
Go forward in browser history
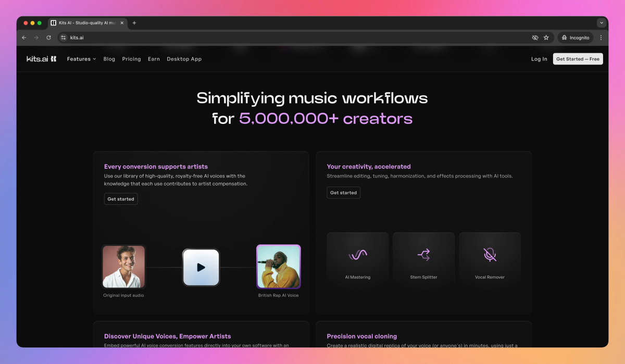click(36, 37)
